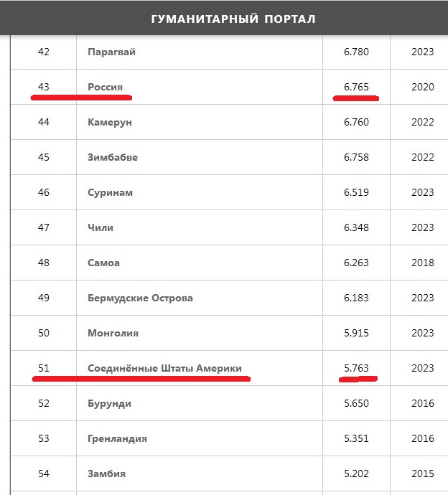Select the Россия country name
Screen dimensions: 448x495
click(105, 87)
